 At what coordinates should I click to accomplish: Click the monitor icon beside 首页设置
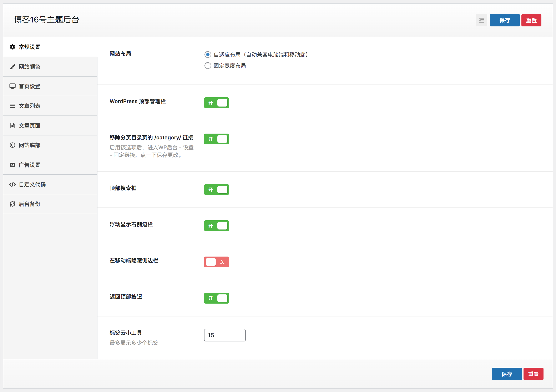click(12, 86)
